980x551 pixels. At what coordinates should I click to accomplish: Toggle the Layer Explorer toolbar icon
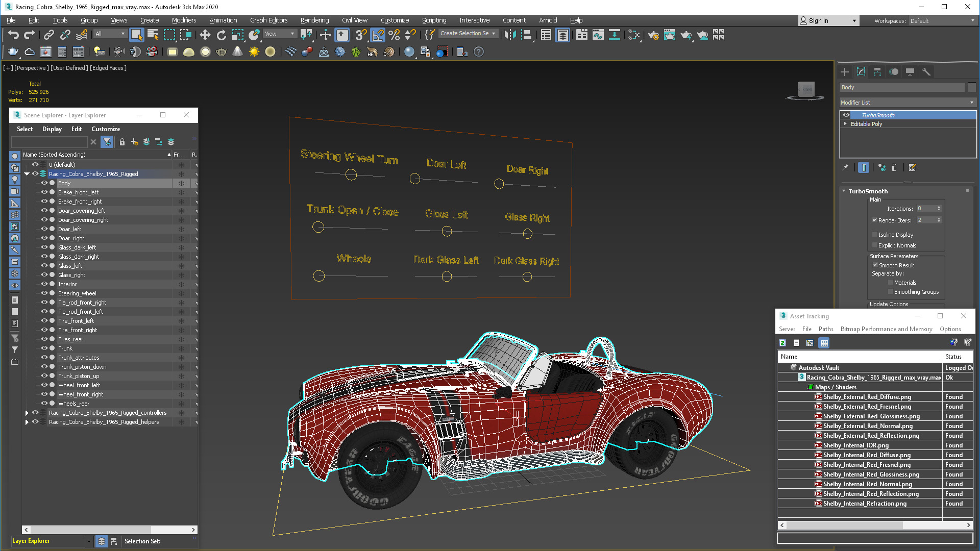click(562, 35)
